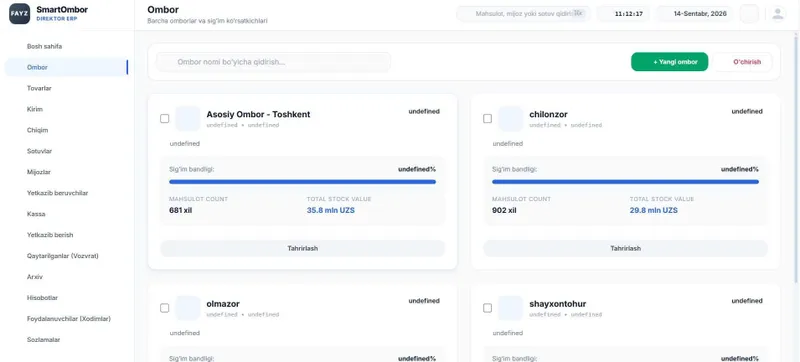Click the FAYZ logo icon

pyautogui.click(x=19, y=14)
